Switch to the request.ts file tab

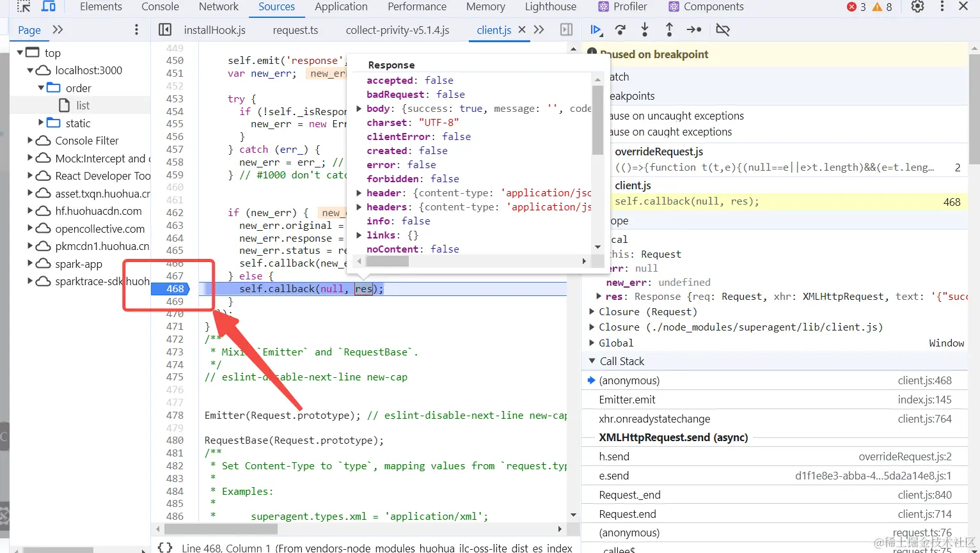[296, 30]
